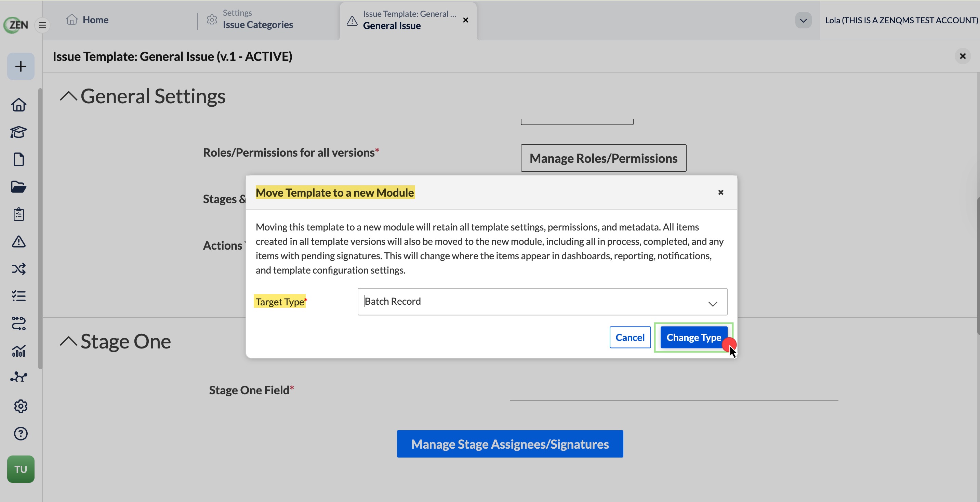
Task: Open the workflow route icon in sidebar
Action: [x=19, y=323]
